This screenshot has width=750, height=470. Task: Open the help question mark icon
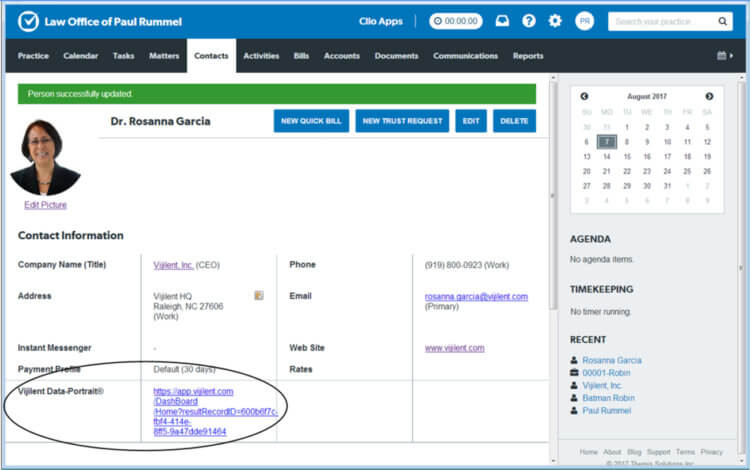click(x=529, y=21)
